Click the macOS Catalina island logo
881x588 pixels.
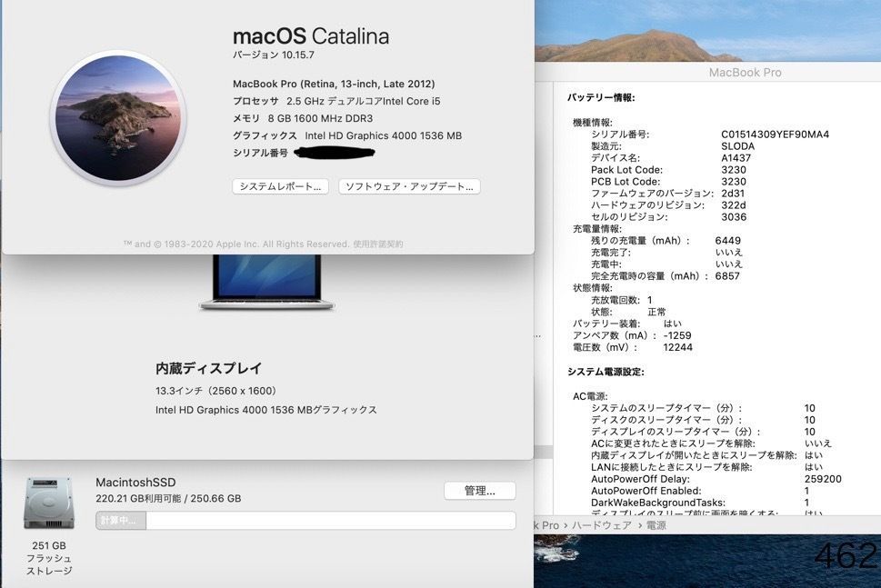pos(118,118)
